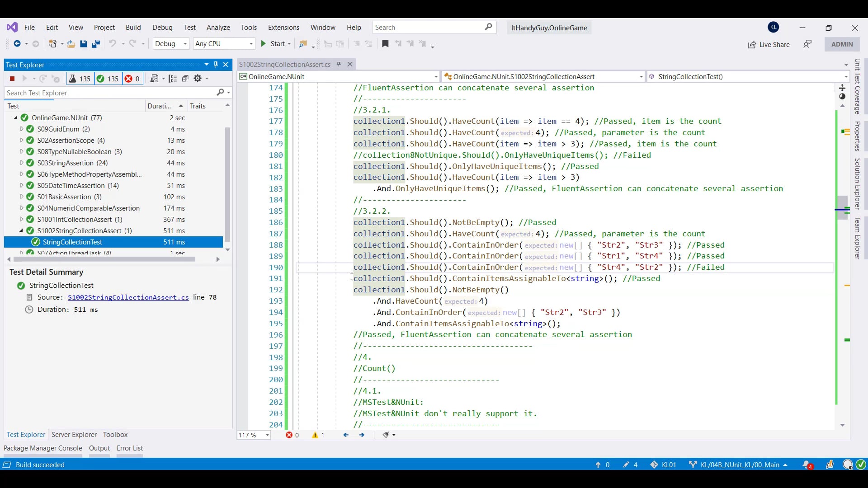This screenshot has height=488, width=868.
Task: Open the Any CPU platform dropdown
Action: coord(224,44)
